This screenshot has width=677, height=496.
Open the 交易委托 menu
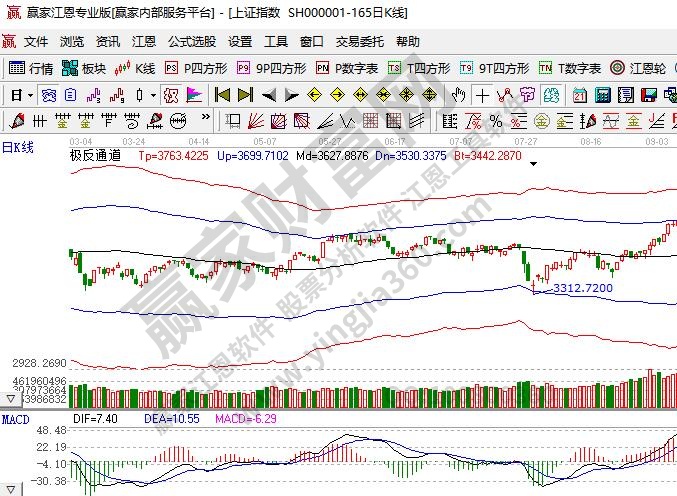click(359, 42)
